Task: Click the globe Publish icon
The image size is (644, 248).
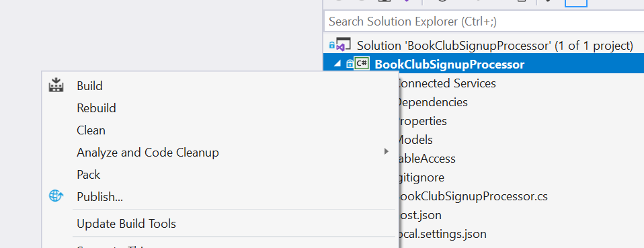Action: click(56, 196)
